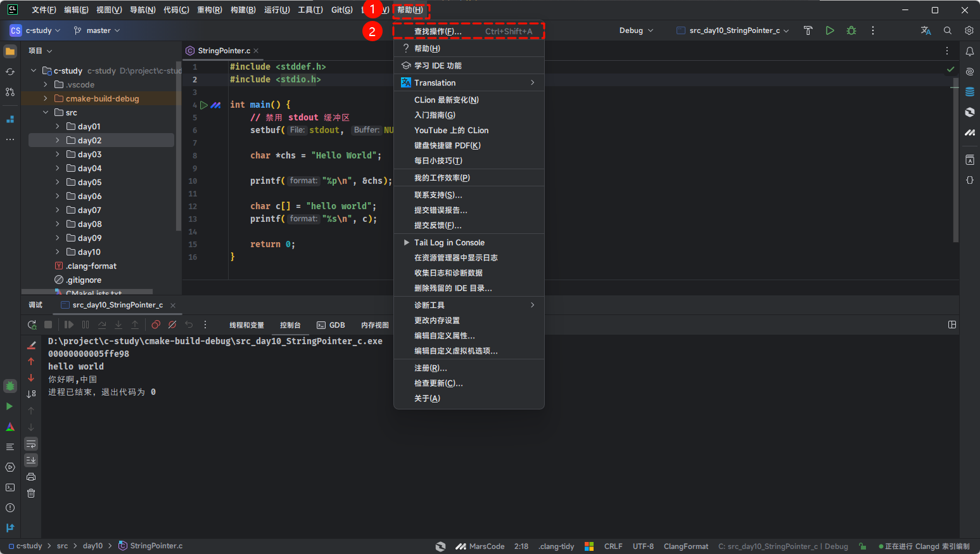Select 查找操作 in the Help menu
The image size is (980, 554).
pos(438,31)
